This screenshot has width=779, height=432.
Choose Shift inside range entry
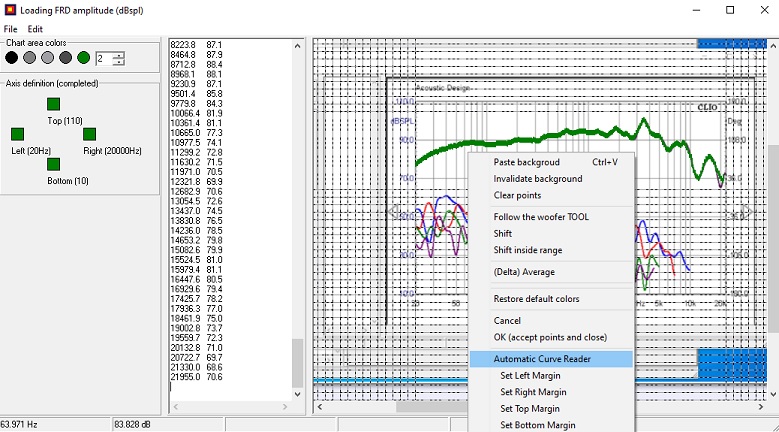551,250
